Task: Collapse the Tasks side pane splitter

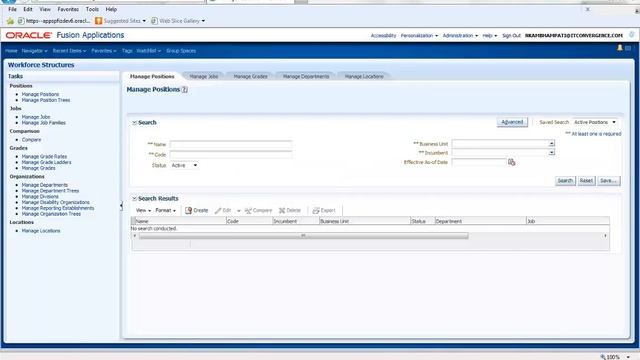Action: (121, 206)
